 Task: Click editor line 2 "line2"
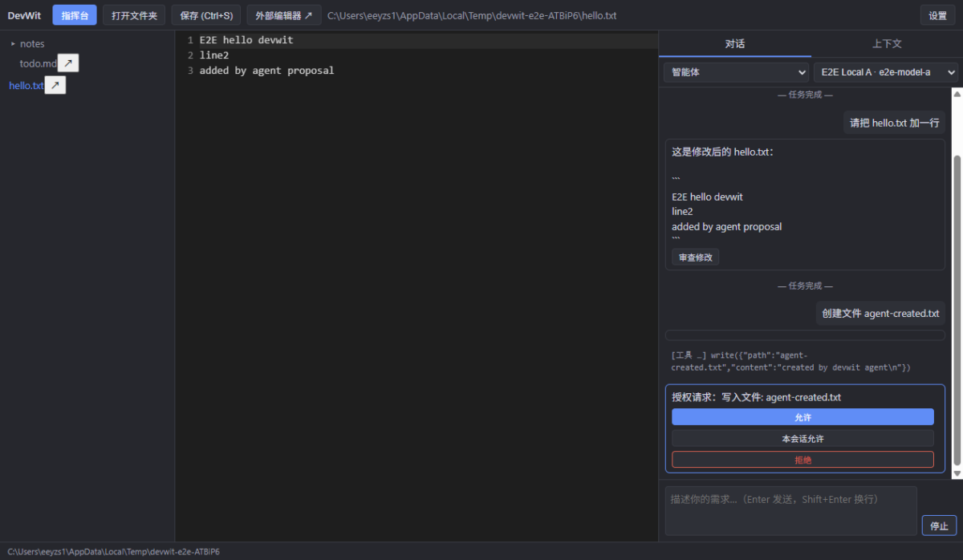pos(214,55)
